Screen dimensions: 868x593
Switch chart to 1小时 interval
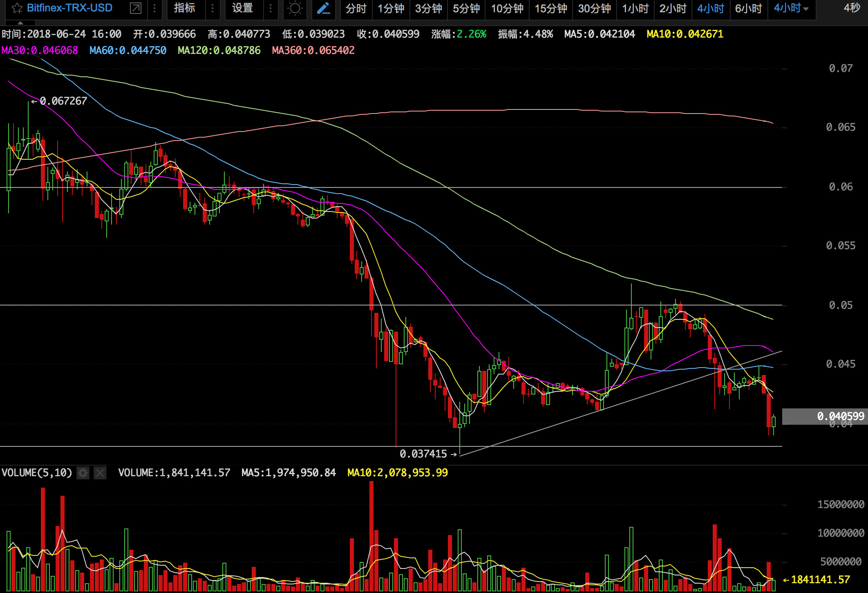coord(635,9)
